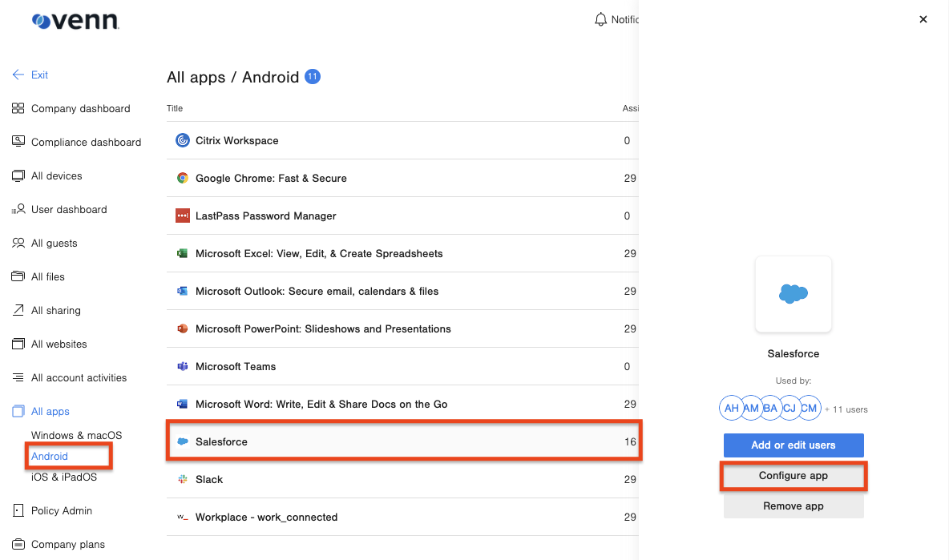Open the Company dashboard menu item
This screenshot has height=560, width=949.
(x=80, y=108)
